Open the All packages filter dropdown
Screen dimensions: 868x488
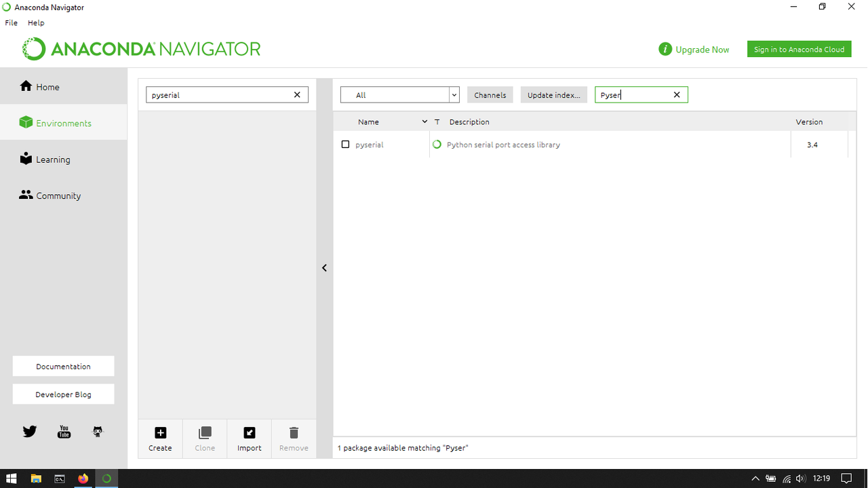click(x=400, y=95)
